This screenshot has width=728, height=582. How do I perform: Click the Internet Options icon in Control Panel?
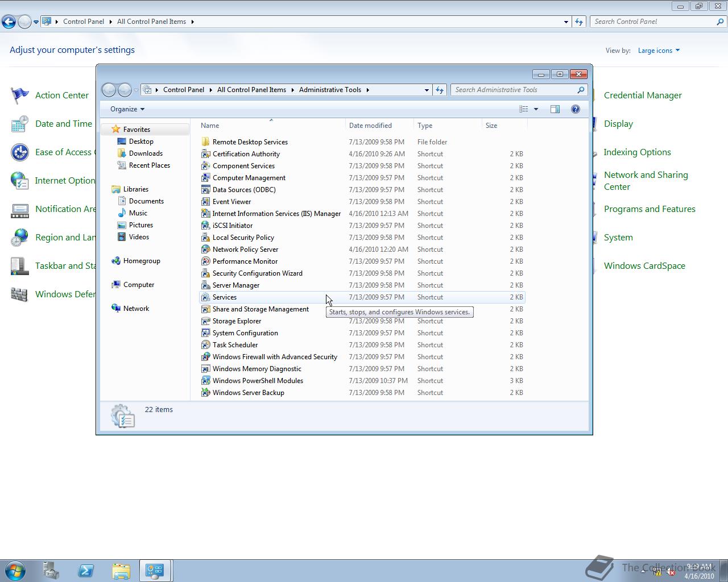click(20, 181)
